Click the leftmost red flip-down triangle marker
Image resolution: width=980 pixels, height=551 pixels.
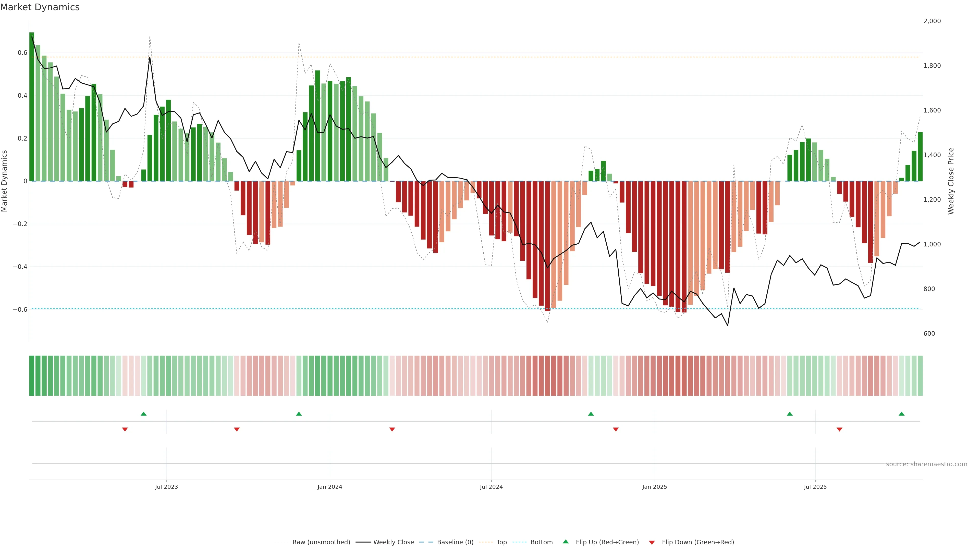[x=125, y=429]
